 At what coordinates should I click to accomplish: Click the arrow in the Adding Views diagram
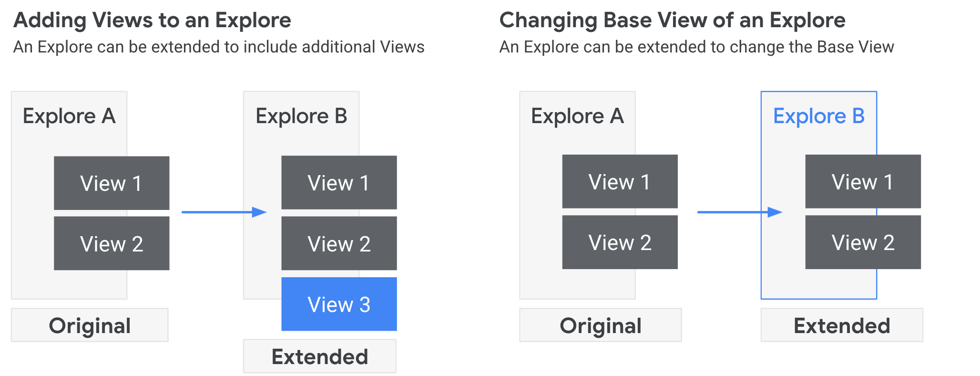[224, 212]
